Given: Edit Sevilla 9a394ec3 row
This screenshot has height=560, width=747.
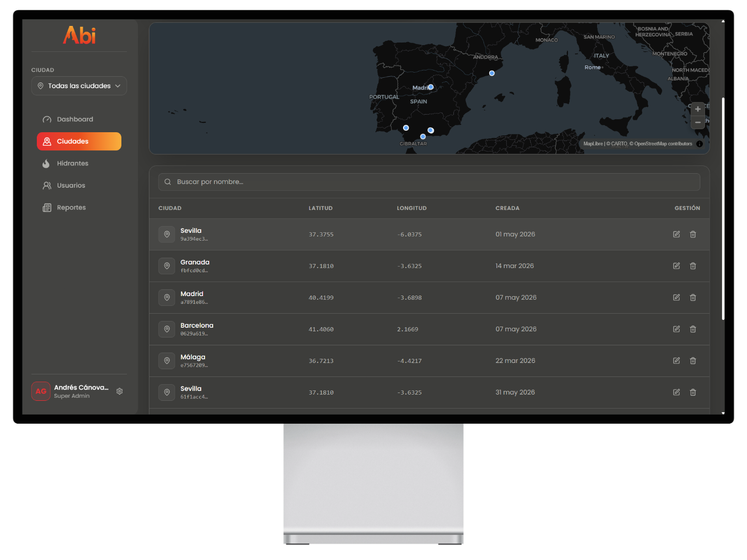Looking at the screenshot, I should point(676,234).
